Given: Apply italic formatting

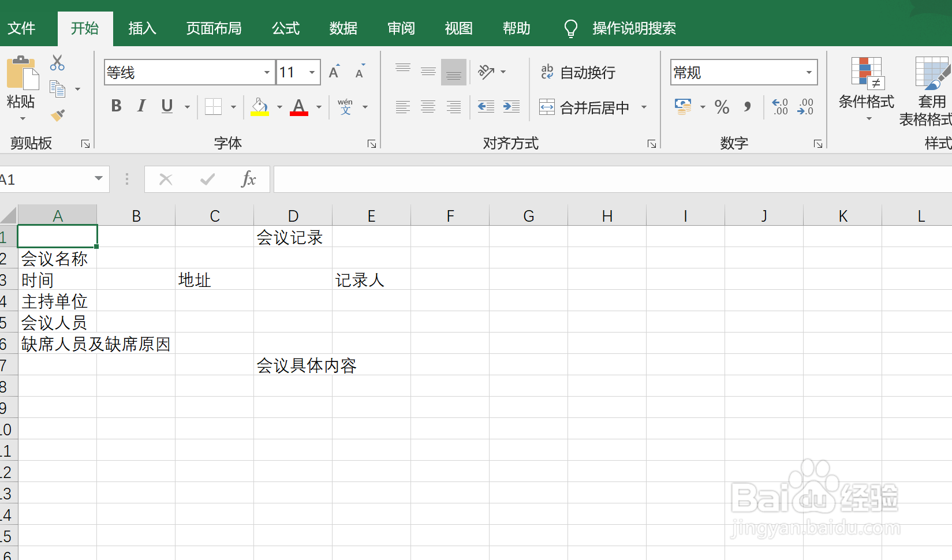Looking at the screenshot, I should tap(141, 106).
